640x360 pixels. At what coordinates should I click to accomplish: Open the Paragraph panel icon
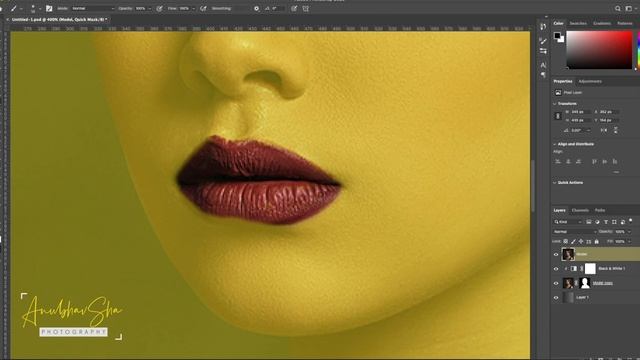click(x=543, y=75)
